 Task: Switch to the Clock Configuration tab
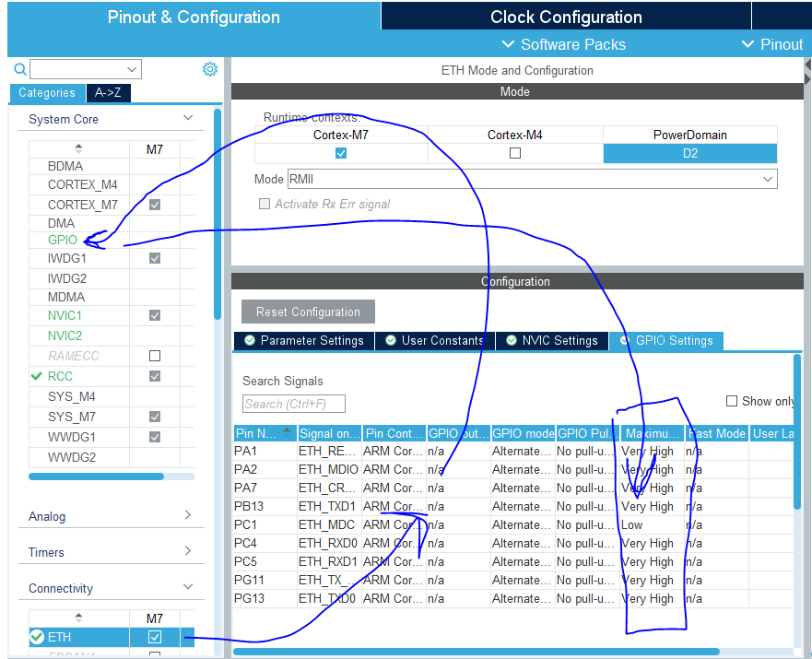coord(566,17)
